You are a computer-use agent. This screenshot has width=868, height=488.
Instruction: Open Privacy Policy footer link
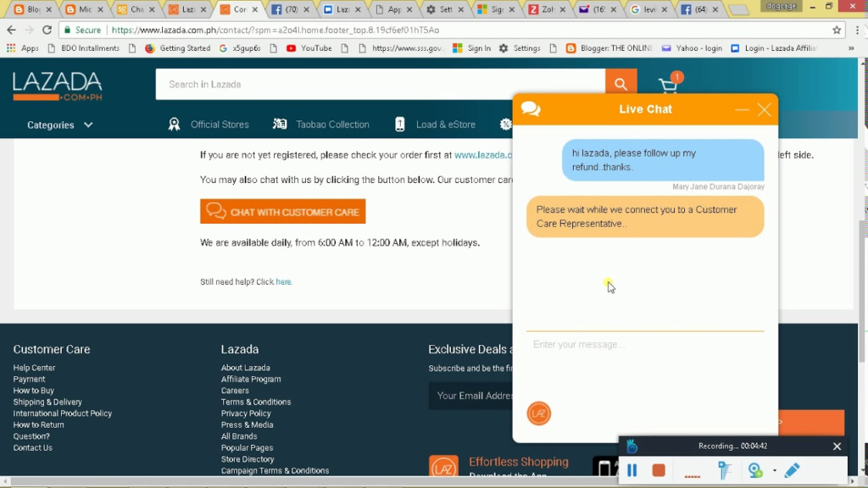pyautogui.click(x=246, y=413)
